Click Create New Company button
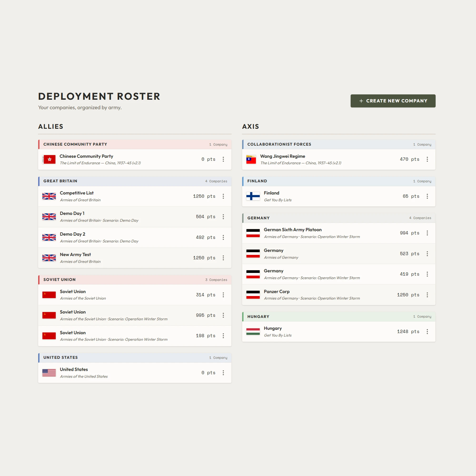Image resolution: width=476 pixels, height=476 pixels. point(393,101)
